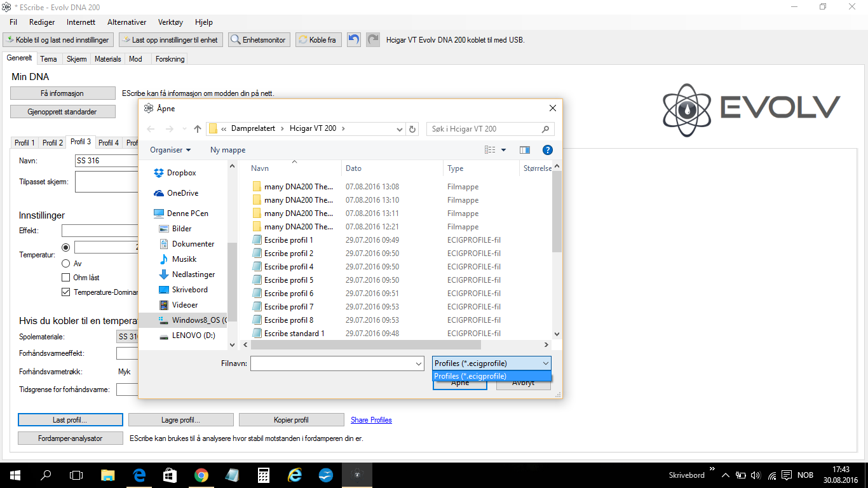Screen dimensions: 868x488
Task: Tick the Ohm låst checkbox
Action: 65,278
